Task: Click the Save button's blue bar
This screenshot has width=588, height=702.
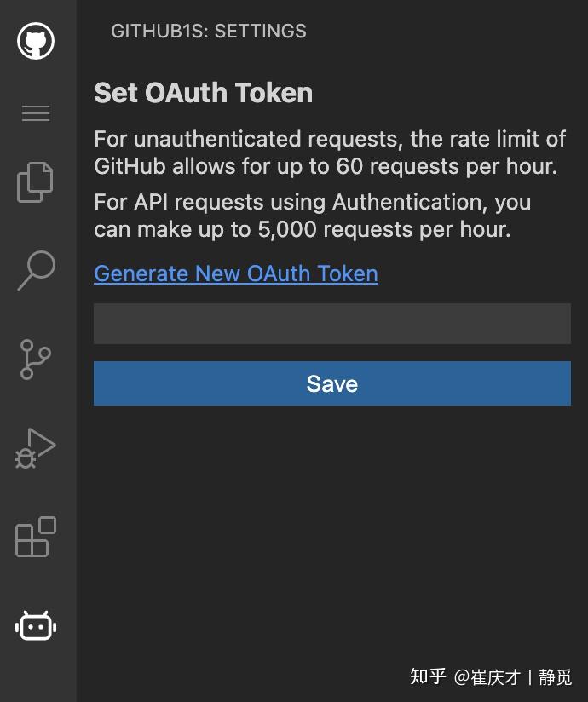Action: tap(331, 383)
